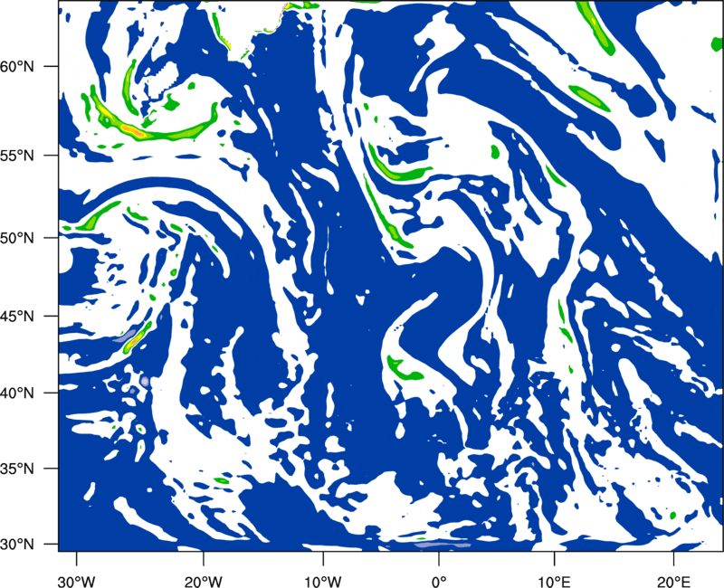724x588 pixels.
Task: Select the 35°N latitude label
Action: 17,469
